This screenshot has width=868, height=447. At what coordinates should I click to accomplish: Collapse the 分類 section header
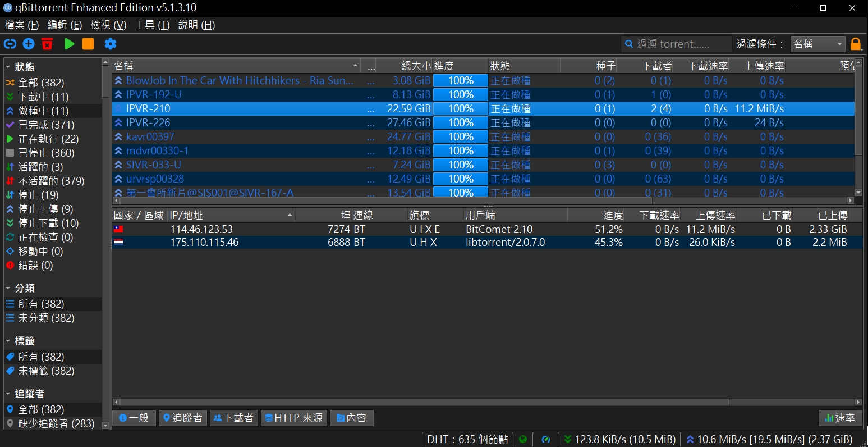tap(21, 288)
